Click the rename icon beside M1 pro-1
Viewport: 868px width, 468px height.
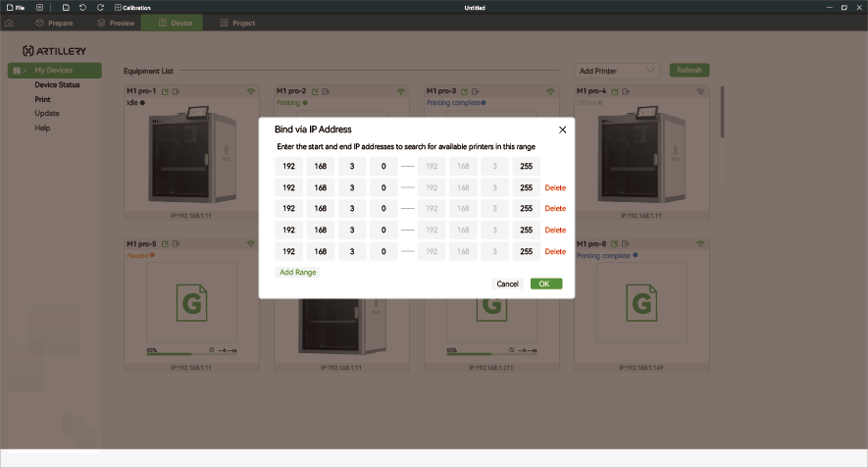pyautogui.click(x=165, y=91)
